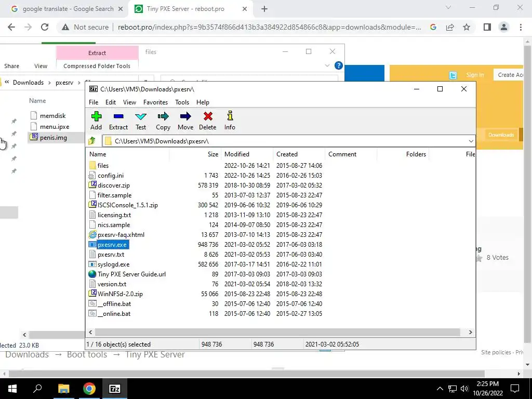Expand the 7-Zip address path dropdown
Viewport: 532px width, 399px height.
pos(471,141)
